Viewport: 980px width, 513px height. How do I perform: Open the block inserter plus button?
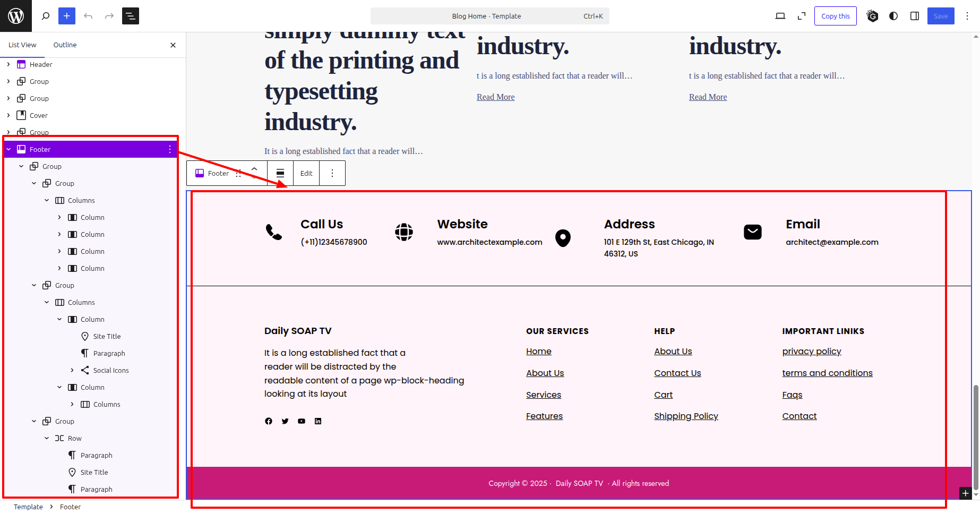[x=67, y=16]
